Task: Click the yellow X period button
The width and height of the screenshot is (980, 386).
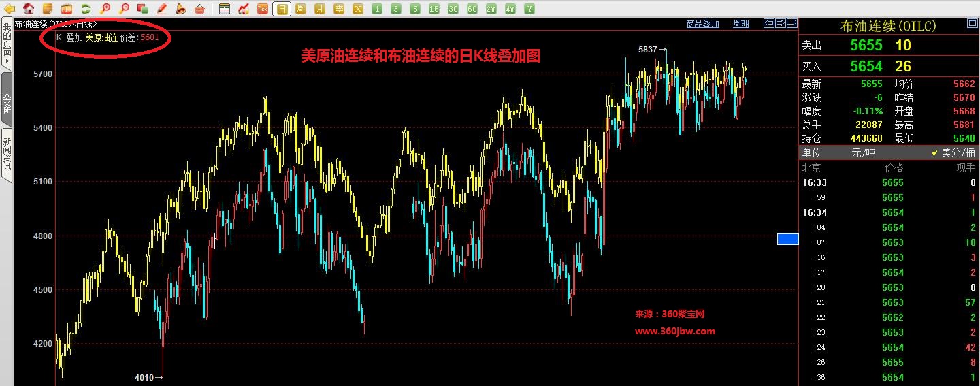Action: pyautogui.click(x=358, y=9)
